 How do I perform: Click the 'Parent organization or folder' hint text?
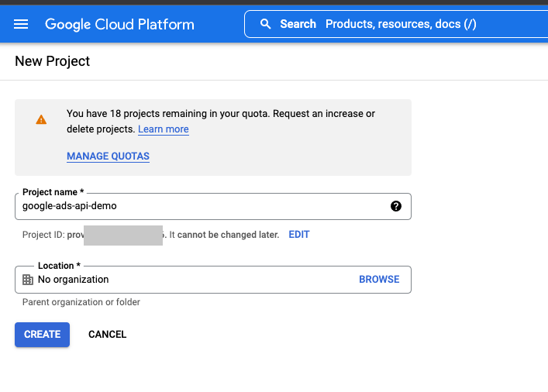click(81, 302)
